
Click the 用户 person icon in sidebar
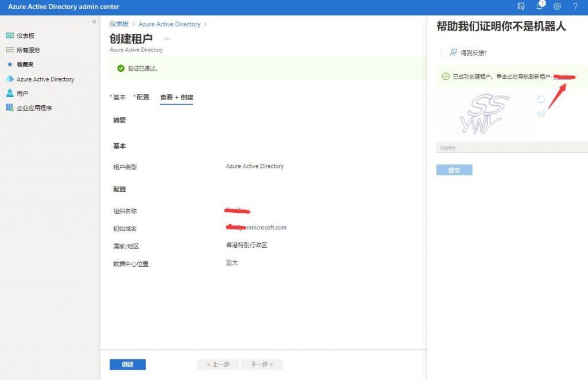pos(10,93)
